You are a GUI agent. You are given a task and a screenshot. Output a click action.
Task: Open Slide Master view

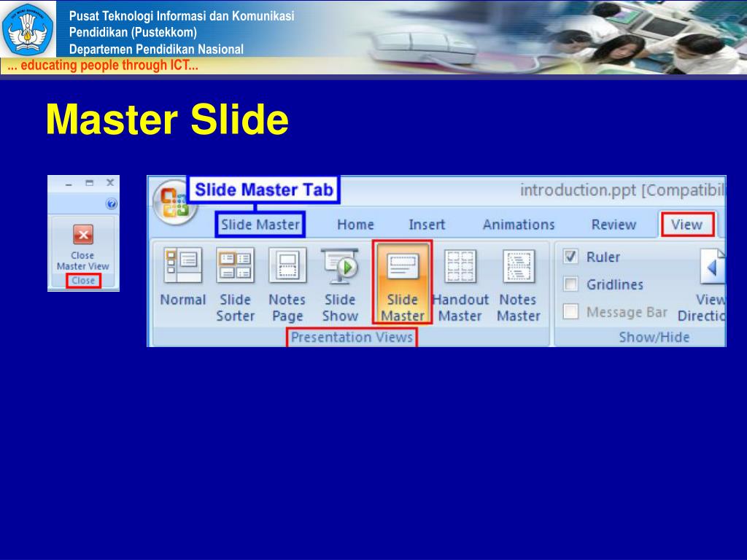[x=403, y=283]
